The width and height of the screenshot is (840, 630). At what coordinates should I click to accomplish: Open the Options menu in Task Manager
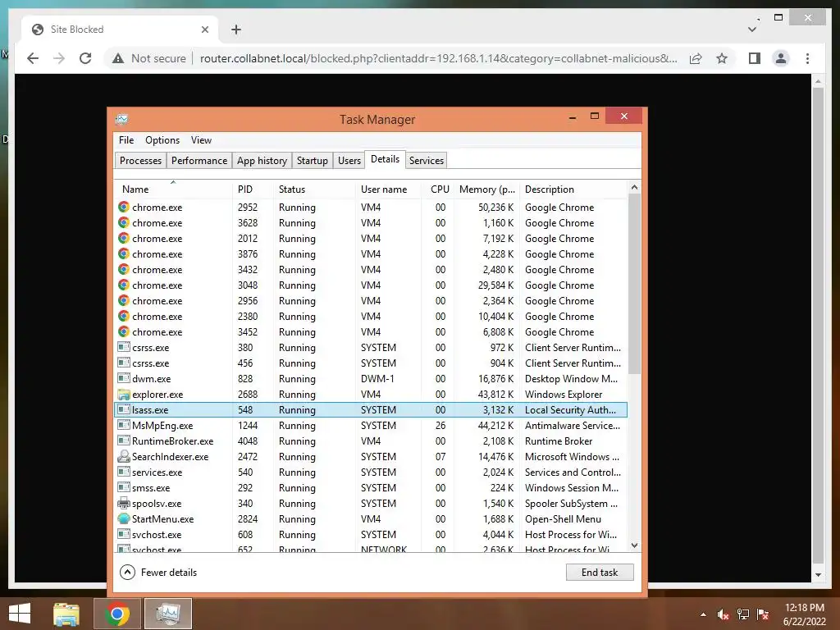pos(162,139)
